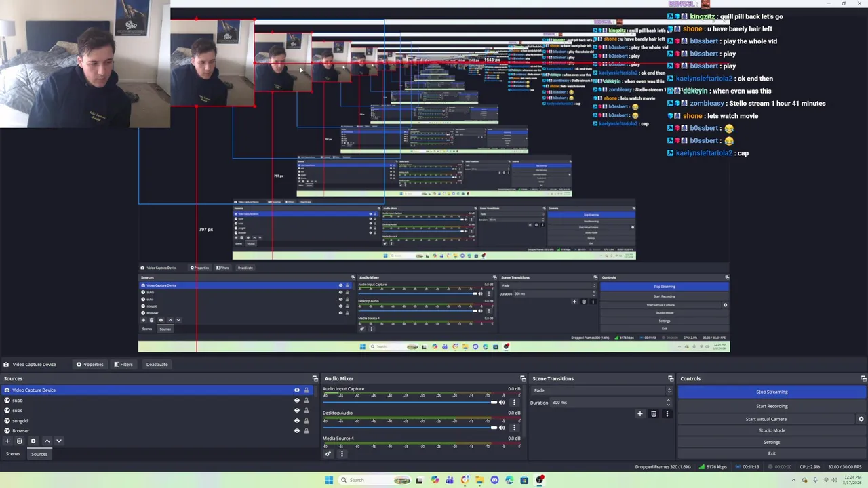Toggle lock on subb source
Screen dimensions: 868x488
pyautogui.click(x=306, y=401)
